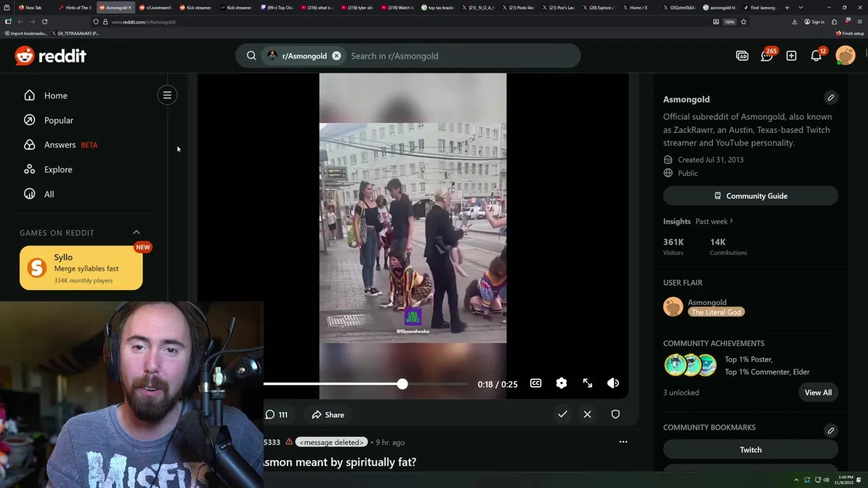View All community achievements
This screenshot has height=488, width=868.
[818, 392]
